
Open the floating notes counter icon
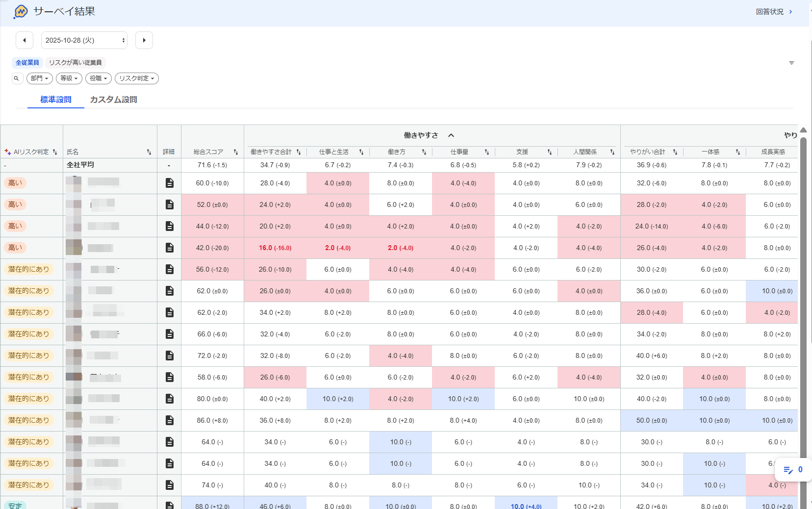pyautogui.click(x=793, y=470)
